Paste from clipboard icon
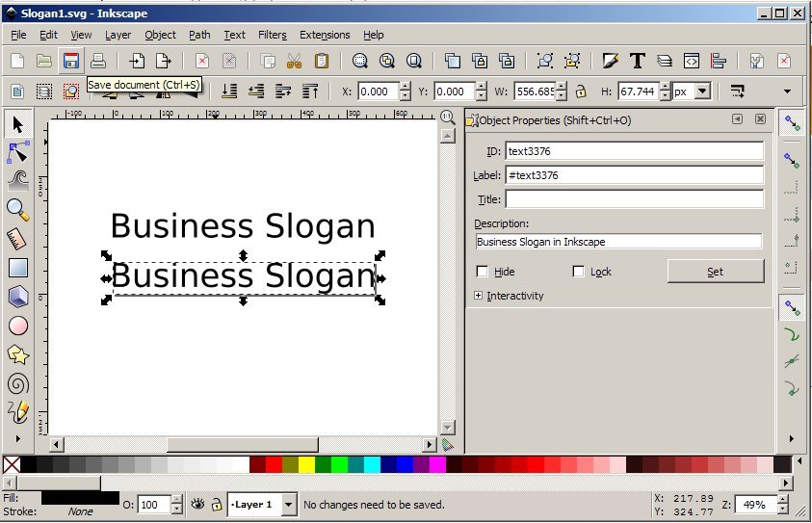This screenshot has height=523, width=812. 322,61
